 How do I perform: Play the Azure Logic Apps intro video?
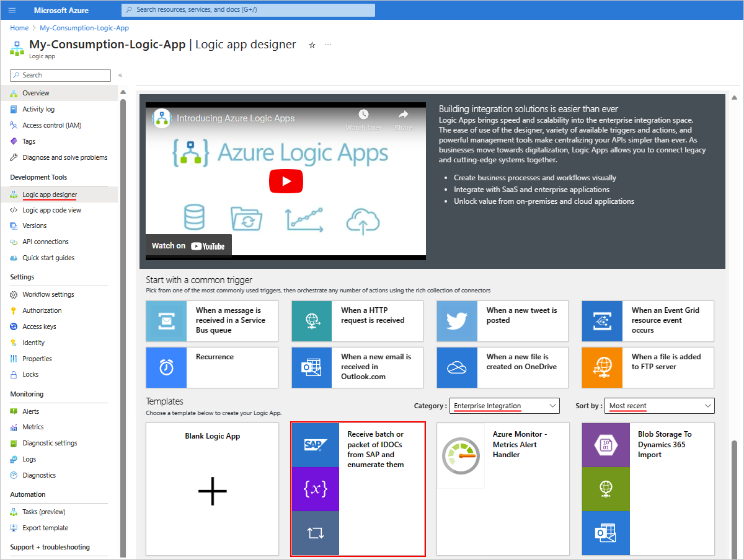pyautogui.click(x=286, y=181)
